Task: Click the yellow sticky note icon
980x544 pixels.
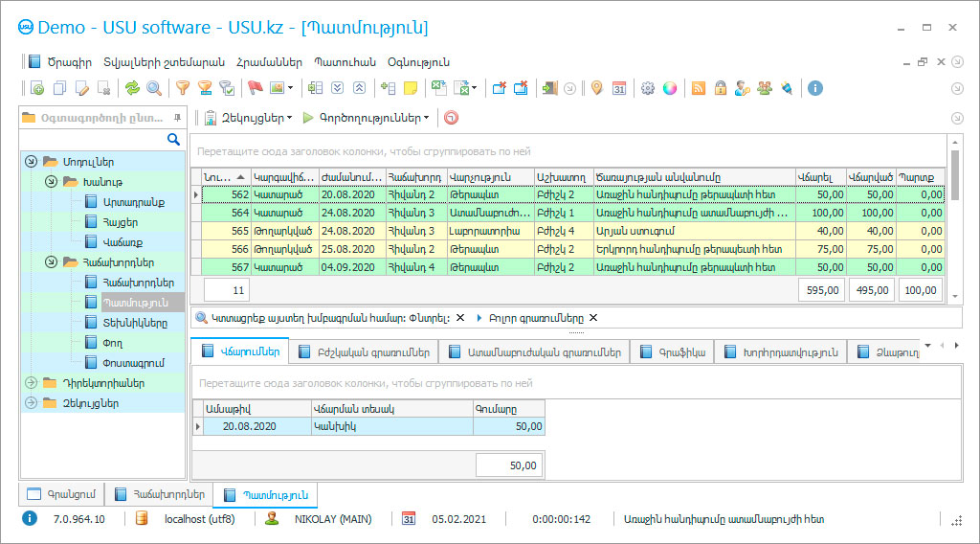Action: pyautogui.click(x=411, y=88)
